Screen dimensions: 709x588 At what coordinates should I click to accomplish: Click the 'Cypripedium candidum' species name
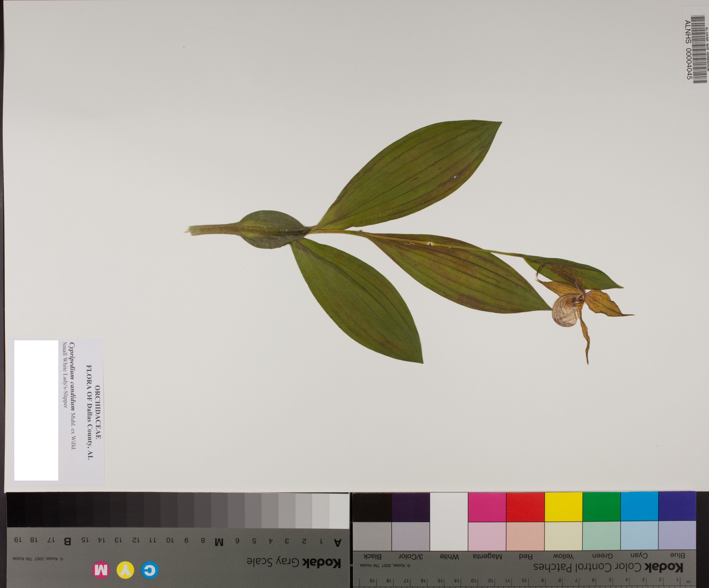[x=72, y=377]
